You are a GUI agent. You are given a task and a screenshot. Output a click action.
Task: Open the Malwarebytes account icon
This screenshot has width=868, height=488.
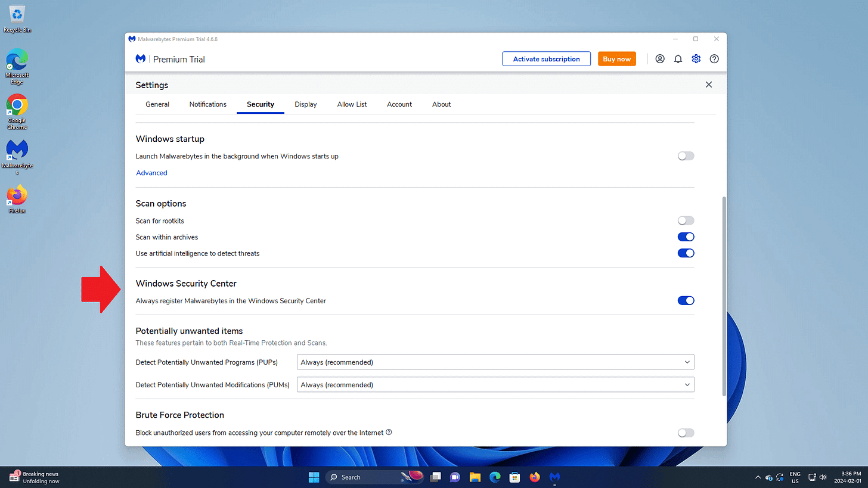(659, 58)
